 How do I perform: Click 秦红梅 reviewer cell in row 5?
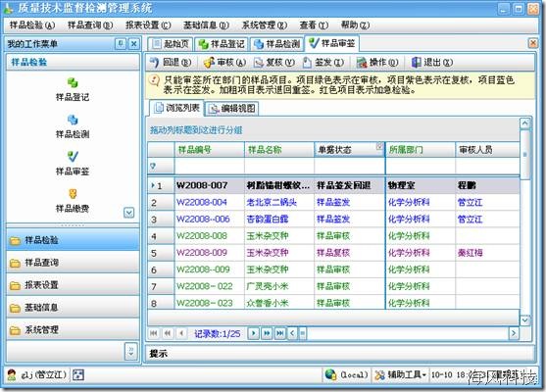[x=487, y=253]
